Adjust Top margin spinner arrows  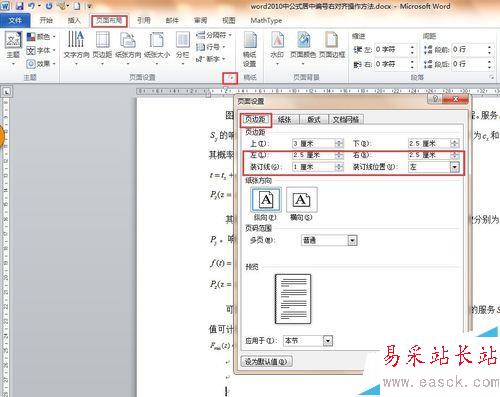[339, 144]
